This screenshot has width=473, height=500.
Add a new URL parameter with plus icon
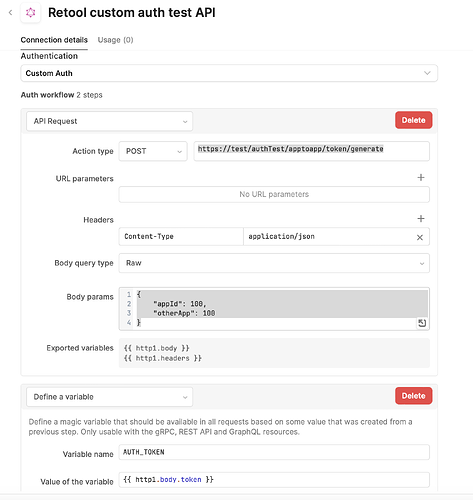click(x=421, y=177)
